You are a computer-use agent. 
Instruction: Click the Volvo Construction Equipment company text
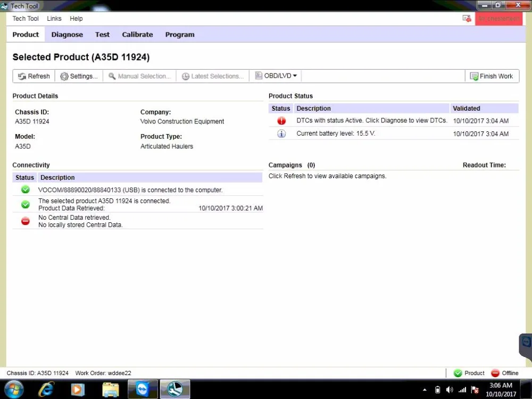pos(182,121)
